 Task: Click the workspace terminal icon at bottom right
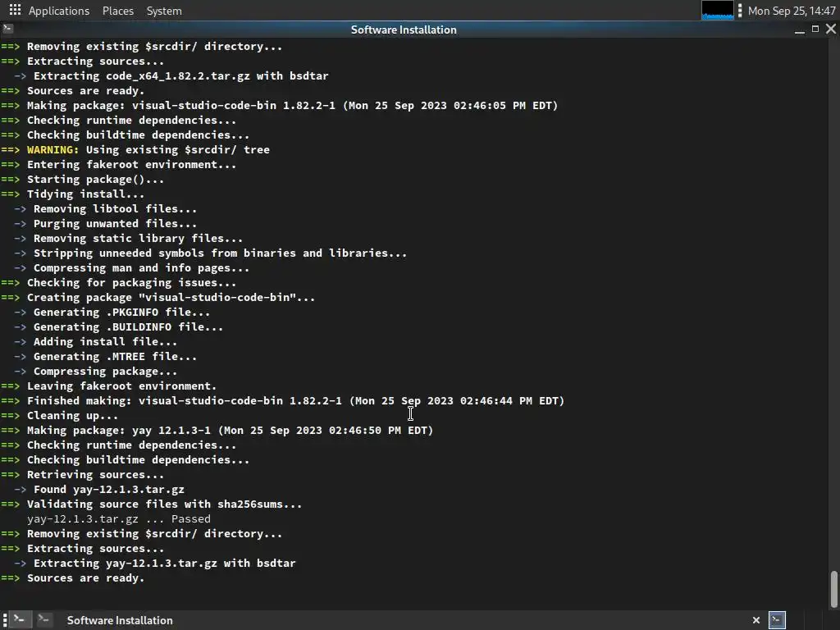(x=778, y=620)
